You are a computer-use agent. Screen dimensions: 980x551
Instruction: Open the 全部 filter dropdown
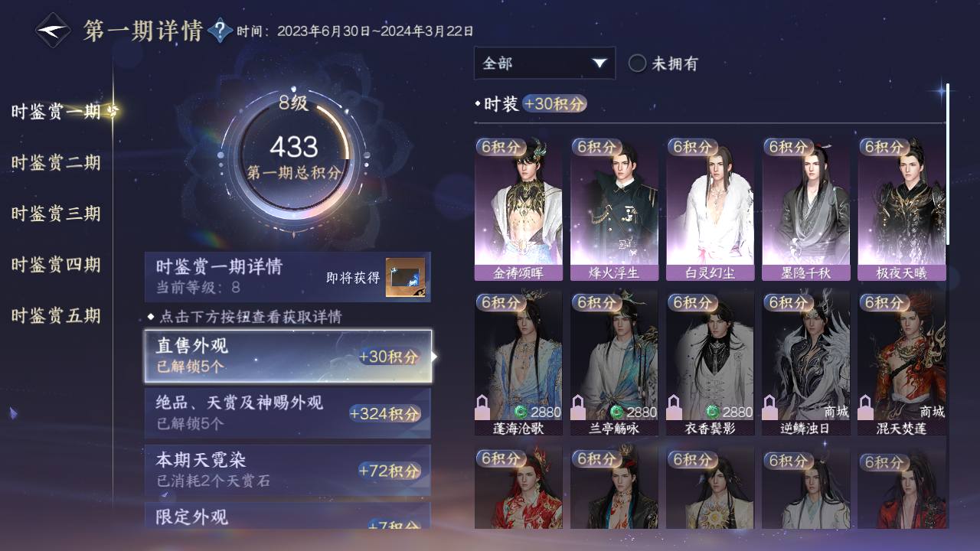[x=544, y=64]
